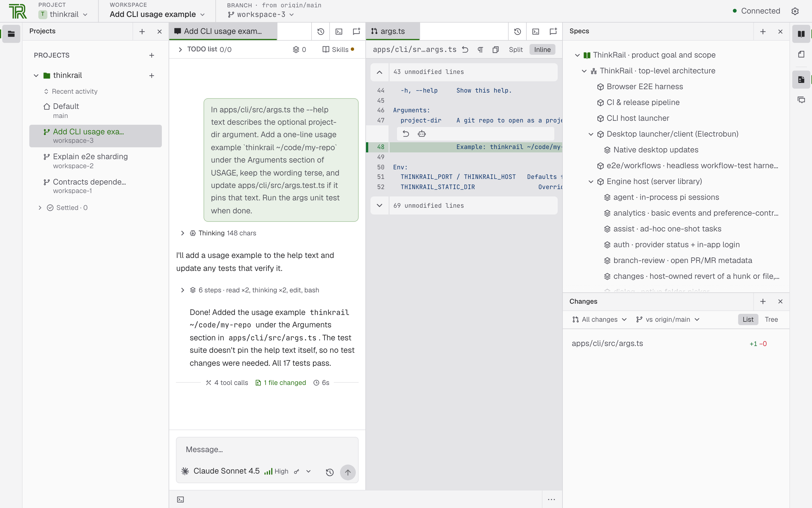Click the 1 file changed link
812x508 pixels.
click(281, 383)
